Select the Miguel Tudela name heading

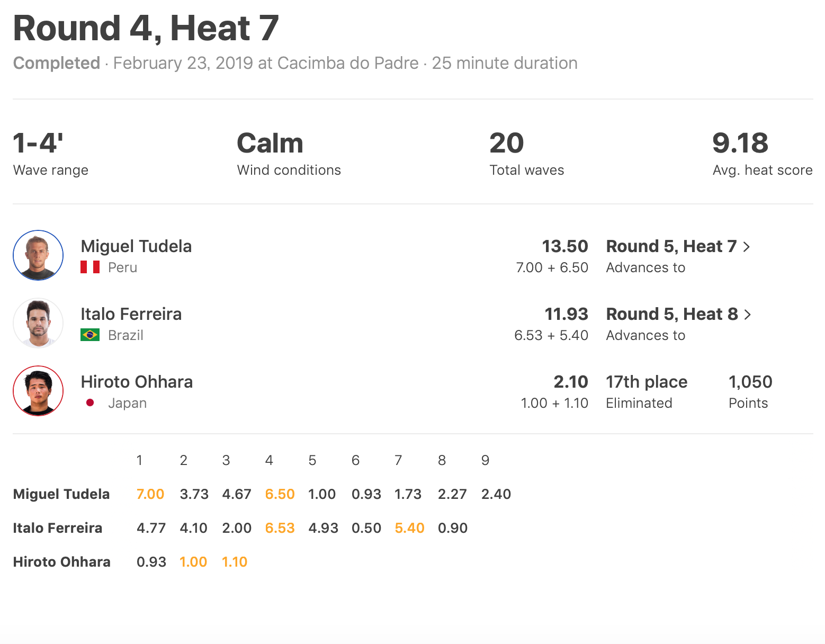(x=136, y=246)
